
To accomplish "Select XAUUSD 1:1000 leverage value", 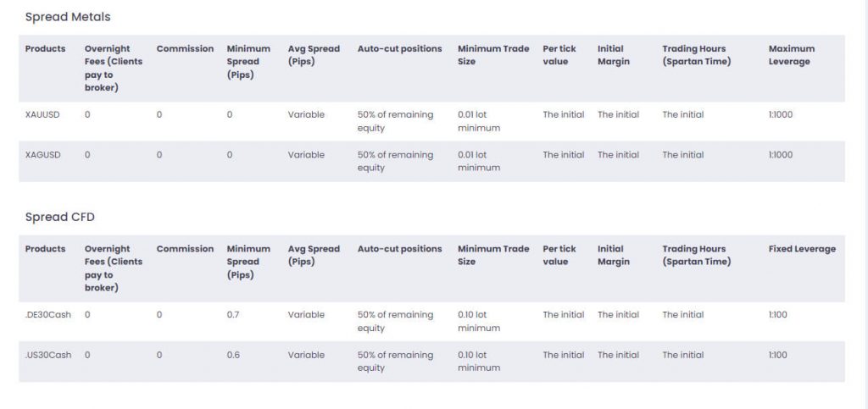I will 781,114.
